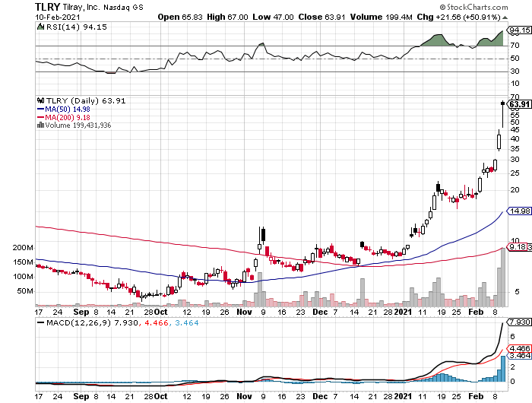The width and height of the screenshot is (532, 403).
Task: Click the 14.98 moving average flag on the right axis
Action: [x=519, y=211]
